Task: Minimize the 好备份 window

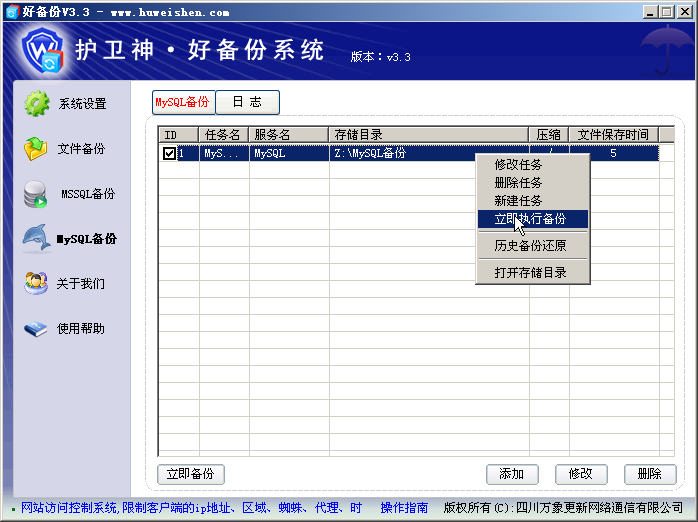Action: coord(650,12)
